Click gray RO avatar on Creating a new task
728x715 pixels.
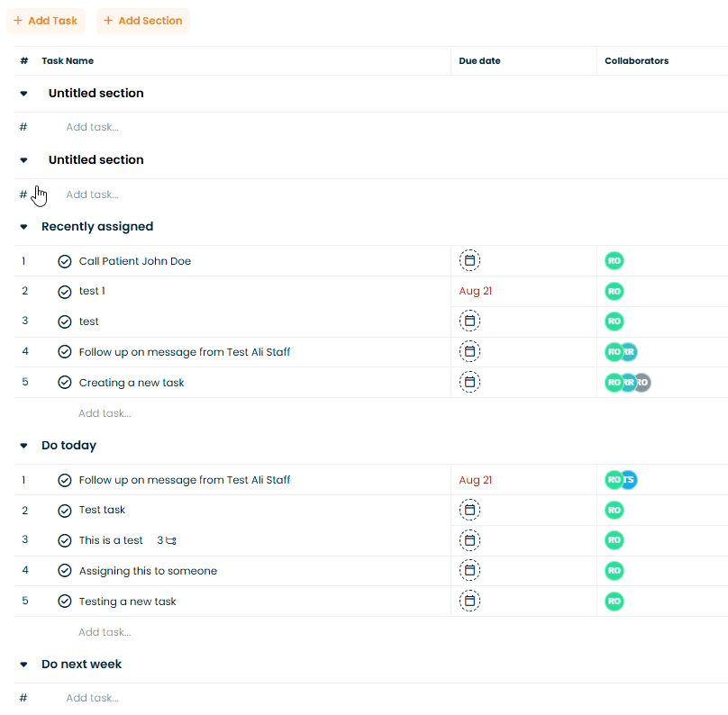coord(643,383)
